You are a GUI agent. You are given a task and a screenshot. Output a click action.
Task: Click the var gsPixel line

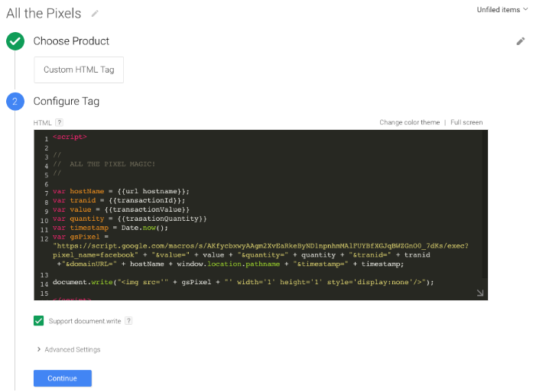80,237
